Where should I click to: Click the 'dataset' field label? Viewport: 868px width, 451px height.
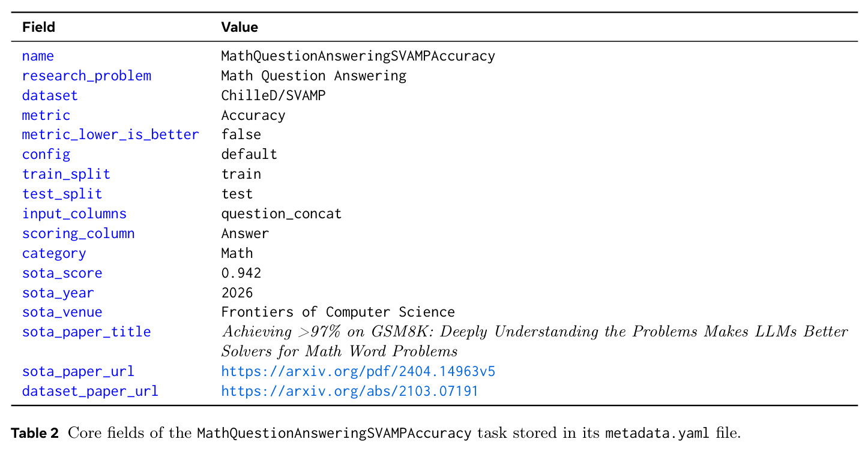click(50, 96)
